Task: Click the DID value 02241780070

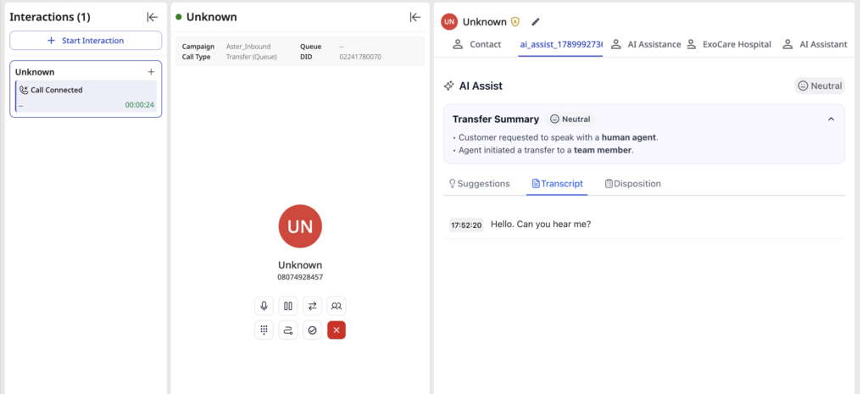Action: pos(359,57)
